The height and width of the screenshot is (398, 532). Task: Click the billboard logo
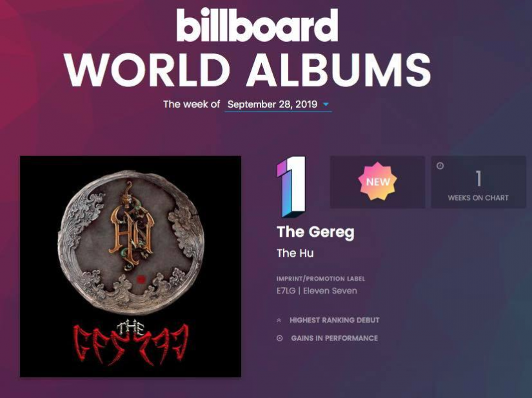click(x=257, y=25)
